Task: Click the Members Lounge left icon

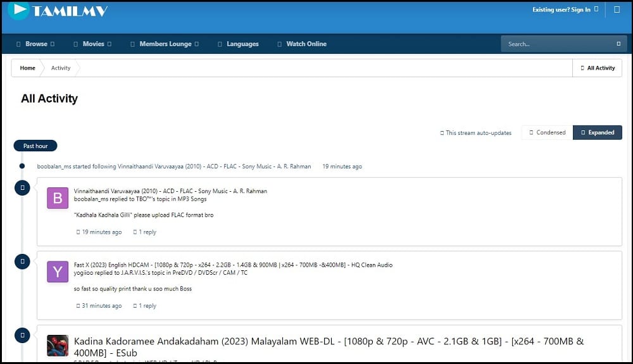Action: 132,44
